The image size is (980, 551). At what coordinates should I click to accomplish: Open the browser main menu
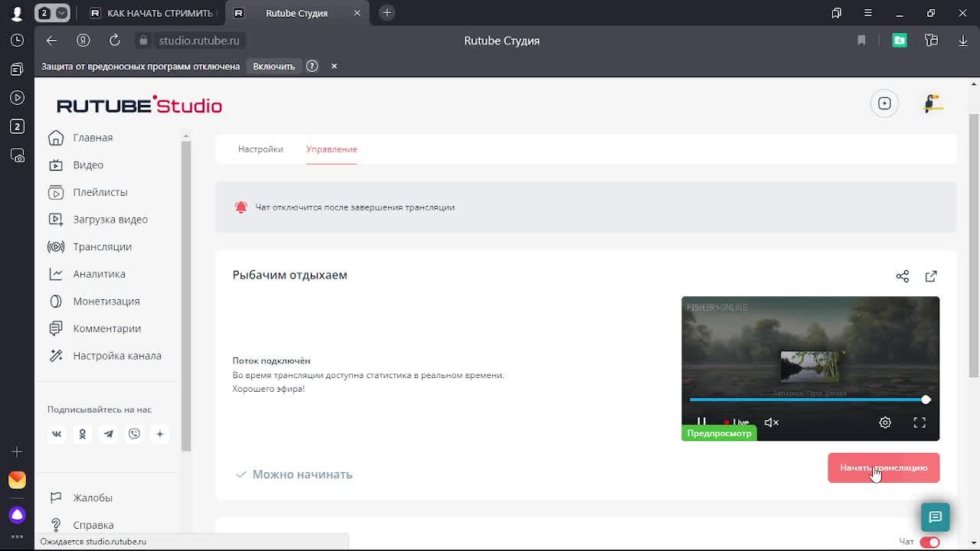[867, 13]
